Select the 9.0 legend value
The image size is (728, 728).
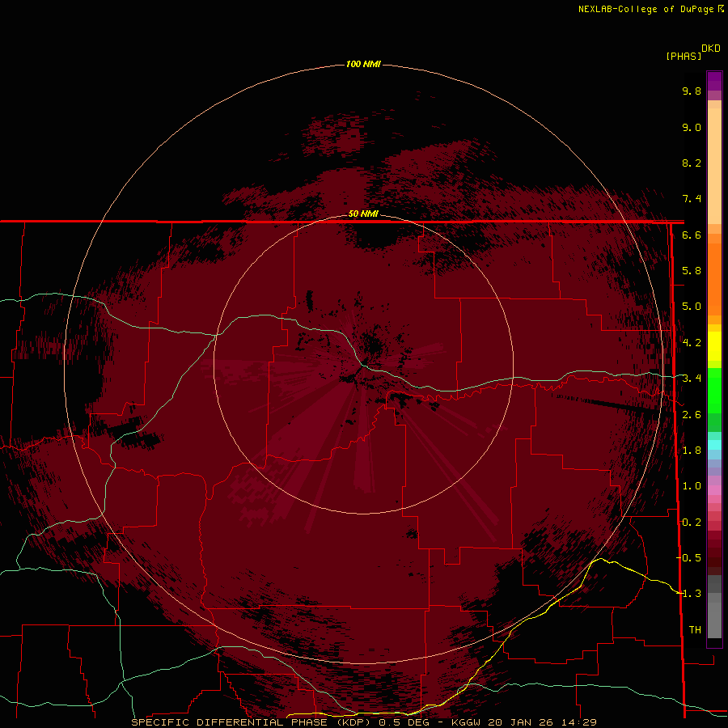point(692,127)
